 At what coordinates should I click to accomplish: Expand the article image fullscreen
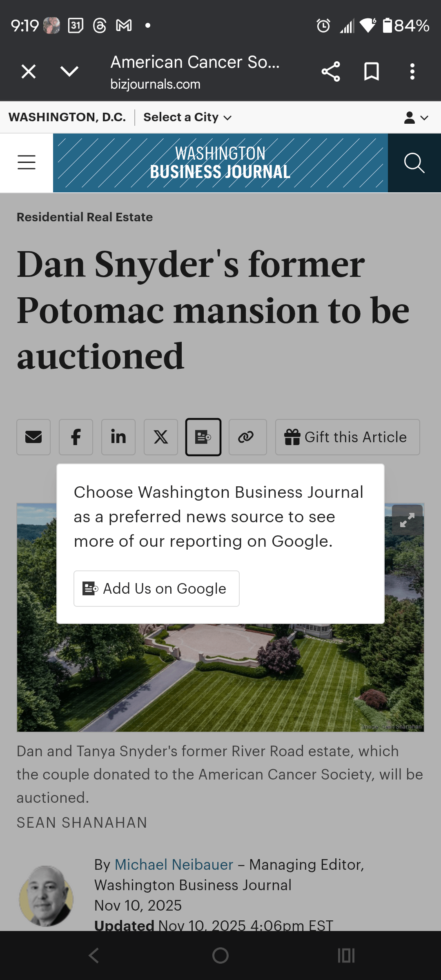407,520
